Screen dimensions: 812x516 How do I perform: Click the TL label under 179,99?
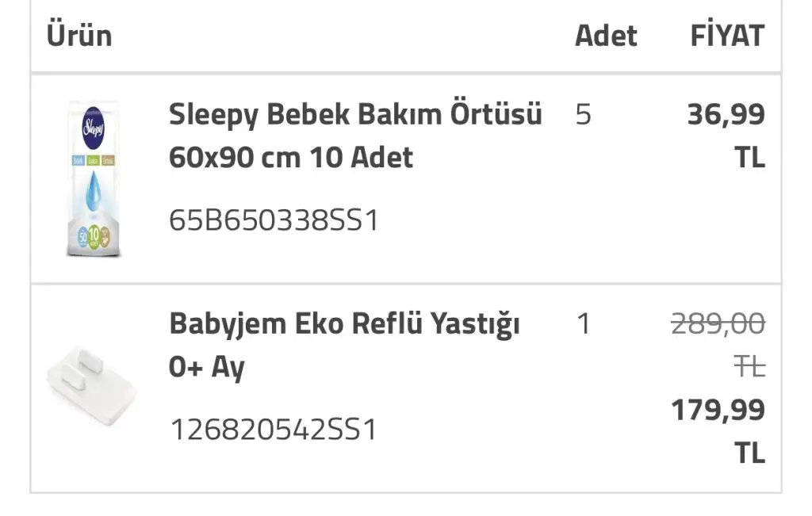[749, 453]
